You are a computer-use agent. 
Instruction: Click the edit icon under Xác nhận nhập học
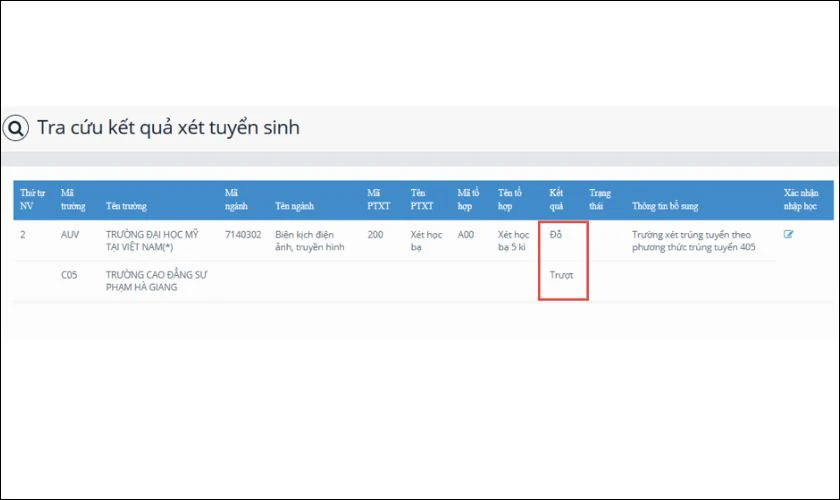[x=789, y=234]
